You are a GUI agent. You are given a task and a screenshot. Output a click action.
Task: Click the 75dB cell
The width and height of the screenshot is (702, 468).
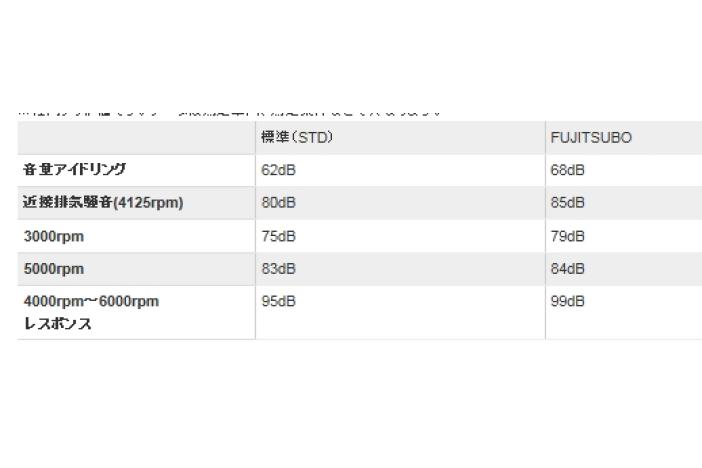click(x=278, y=236)
